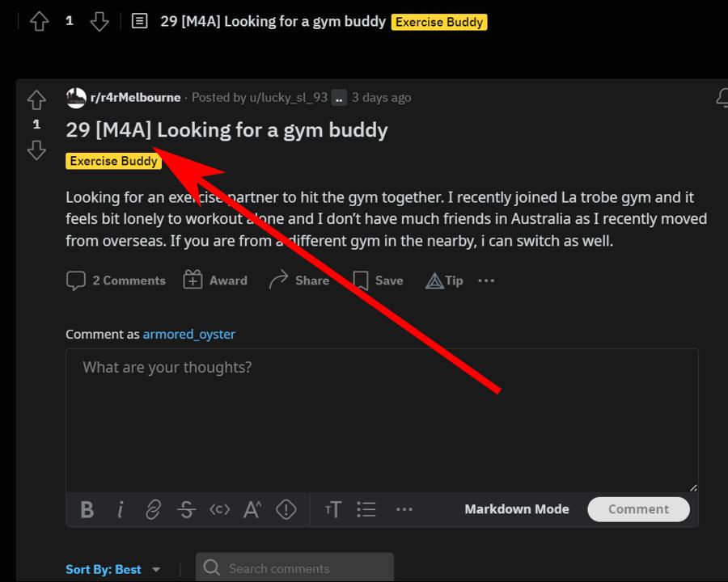Insert a bulleted list in the comment
Screen dimensions: 728x582
366,509
